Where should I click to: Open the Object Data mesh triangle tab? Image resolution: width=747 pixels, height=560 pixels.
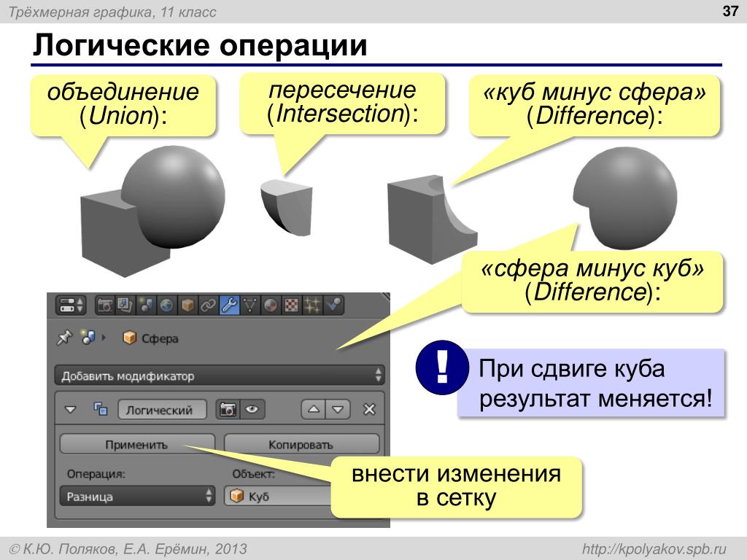pyautogui.click(x=249, y=306)
